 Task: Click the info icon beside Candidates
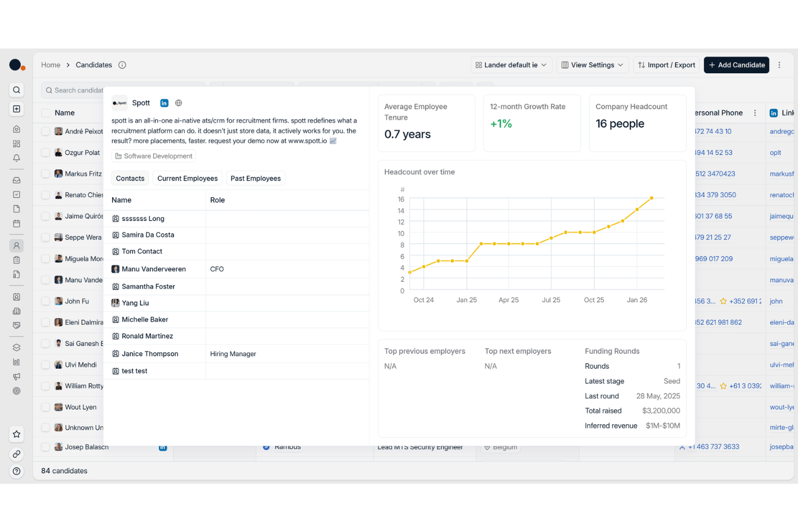122,65
